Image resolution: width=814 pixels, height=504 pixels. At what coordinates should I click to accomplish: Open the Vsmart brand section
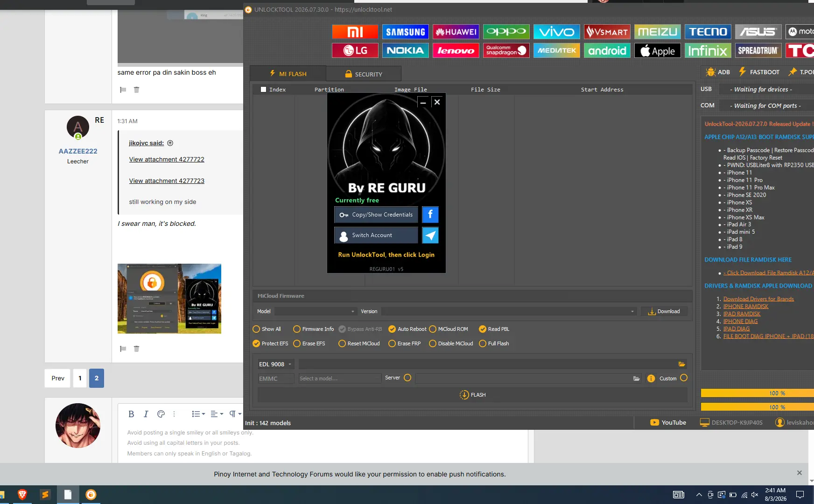pyautogui.click(x=607, y=32)
